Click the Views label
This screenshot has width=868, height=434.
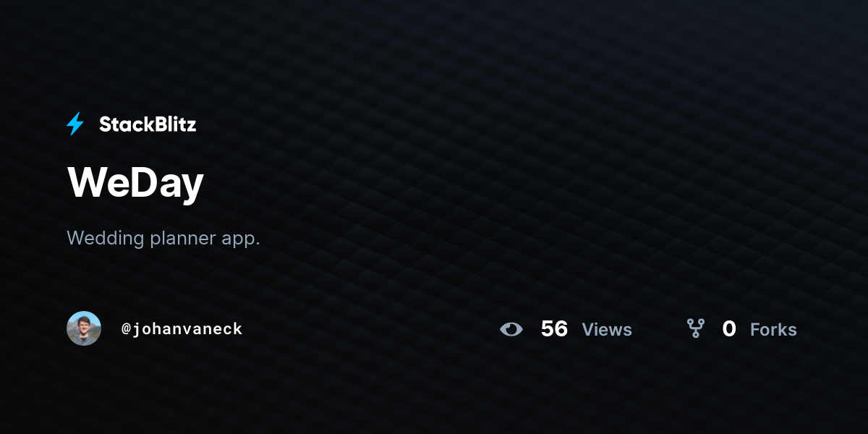tap(607, 330)
